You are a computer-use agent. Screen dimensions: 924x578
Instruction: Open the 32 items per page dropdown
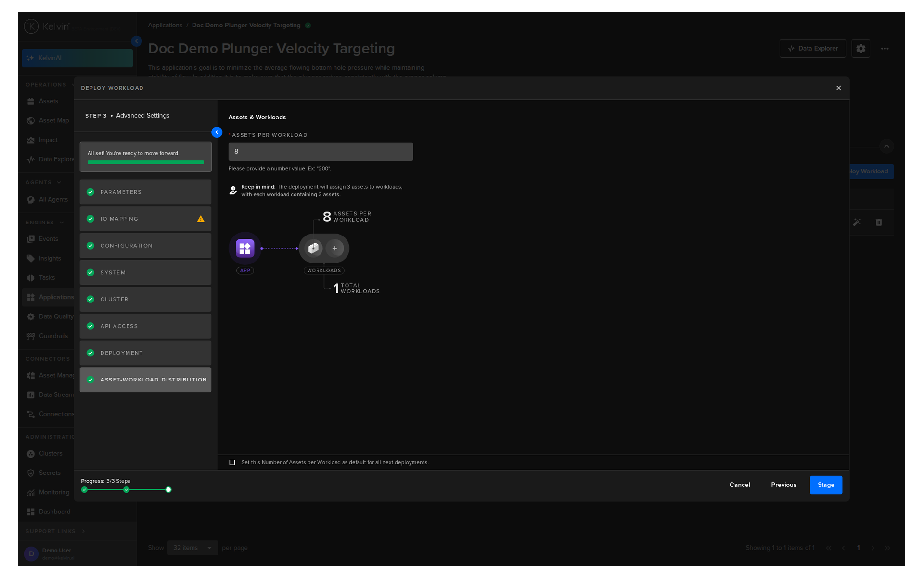pyautogui.click(x=192, y=548)
